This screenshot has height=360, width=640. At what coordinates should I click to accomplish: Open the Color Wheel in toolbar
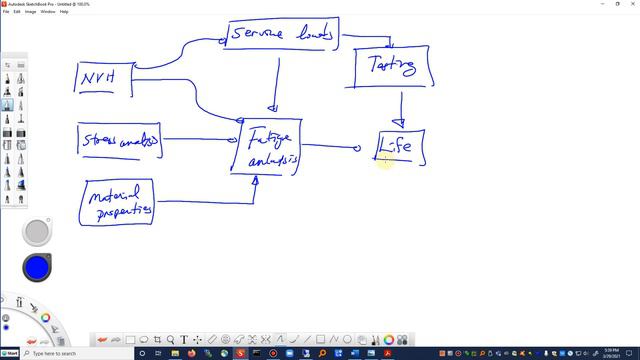389,340
